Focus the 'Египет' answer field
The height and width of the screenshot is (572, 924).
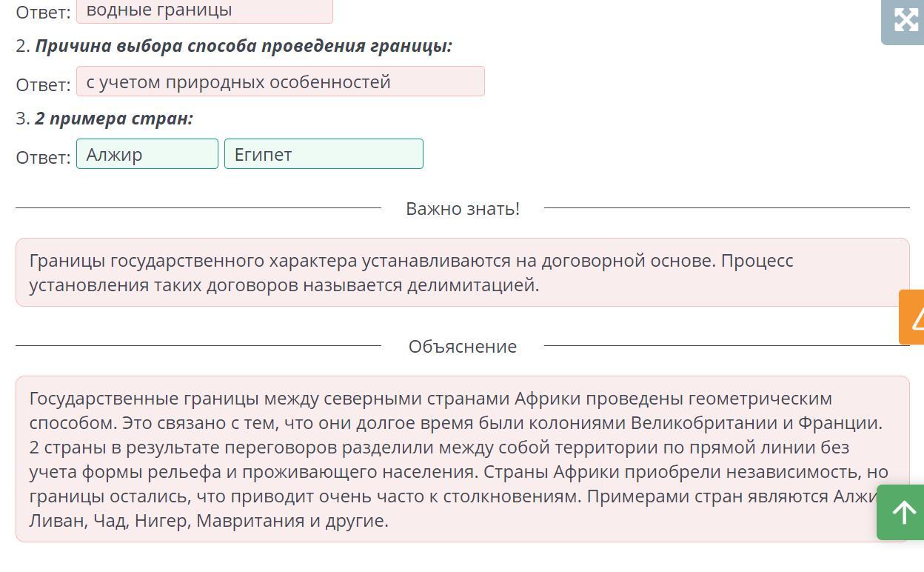324,154
